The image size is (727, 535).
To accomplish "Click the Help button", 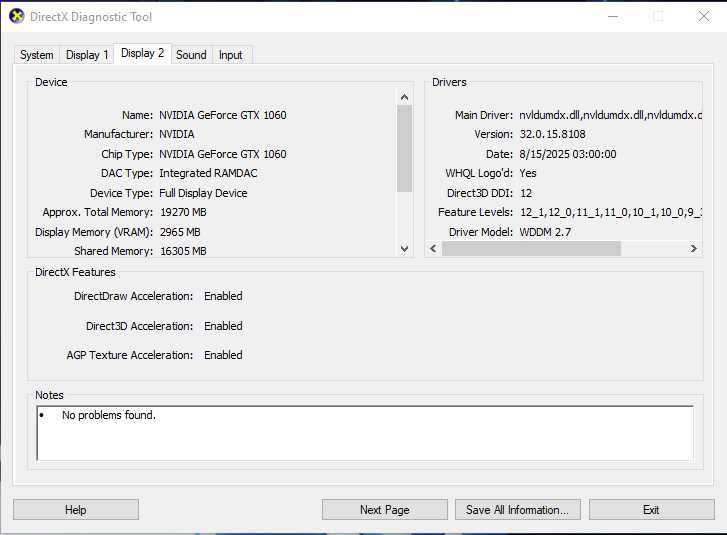I will (76, 510).
